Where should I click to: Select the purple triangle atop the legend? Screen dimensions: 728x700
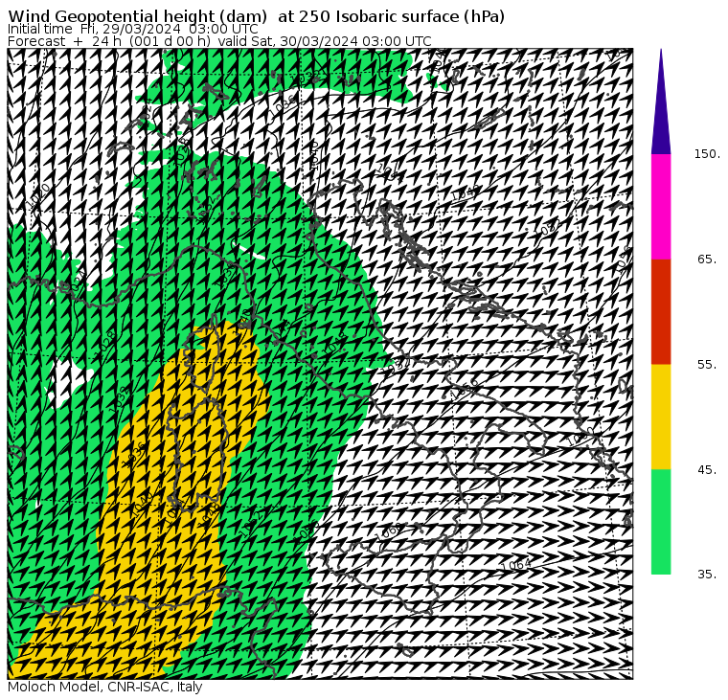(661, 102)
